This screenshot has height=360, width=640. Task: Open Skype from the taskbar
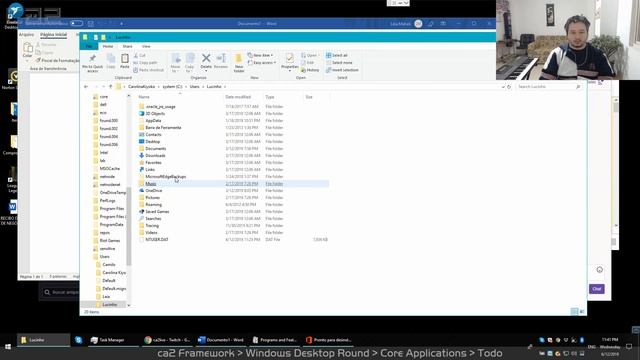(78, 340)
